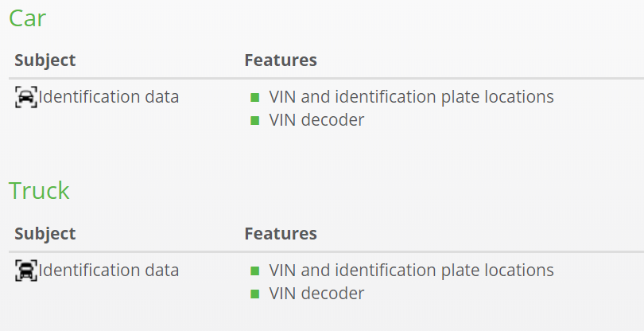Open Truck VIN and identification plate locations
The image size is (644, 331).
click(412, 271)
